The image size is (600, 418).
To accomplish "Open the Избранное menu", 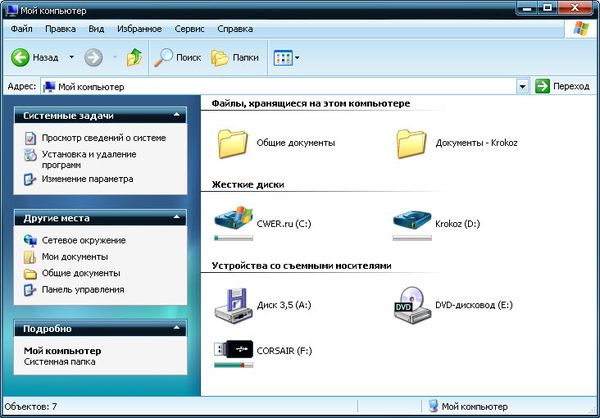I will (x=140, y=29).
